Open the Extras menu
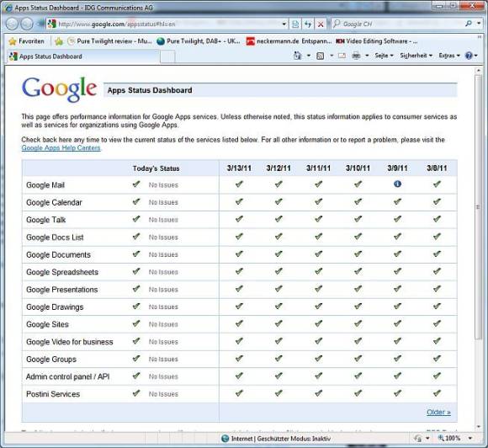Screen dimensions: 488x448 449,56
